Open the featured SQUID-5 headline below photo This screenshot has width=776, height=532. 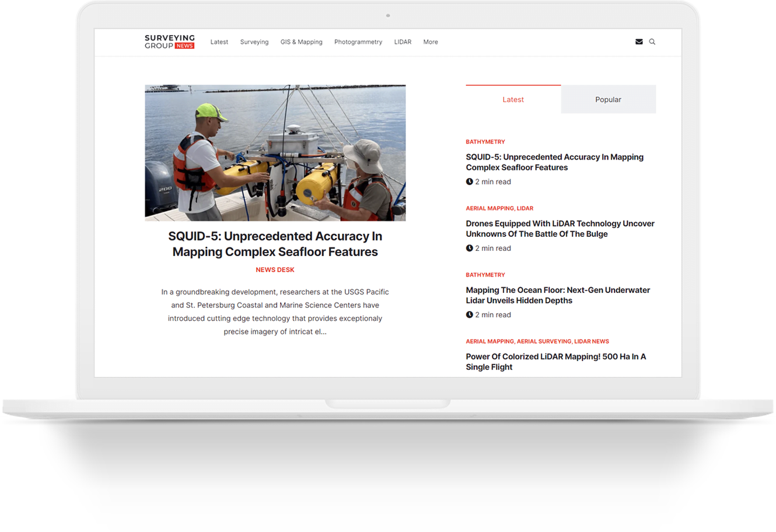coord(275,244)
